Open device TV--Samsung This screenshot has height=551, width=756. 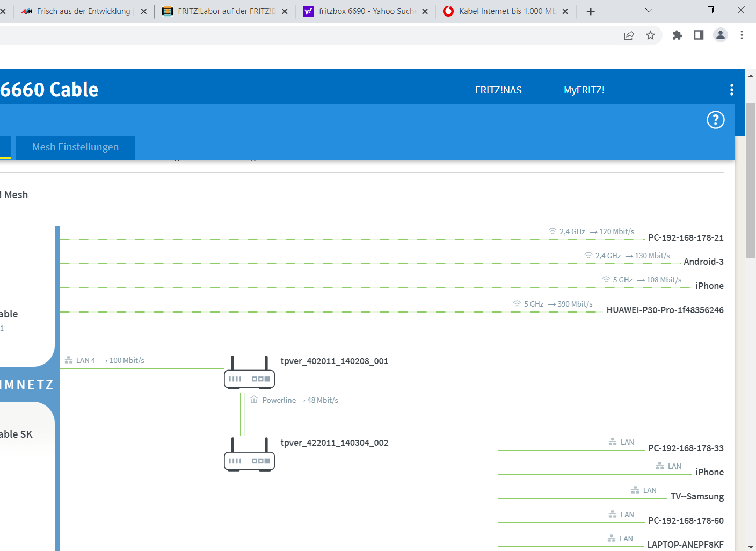coord(697,496)
